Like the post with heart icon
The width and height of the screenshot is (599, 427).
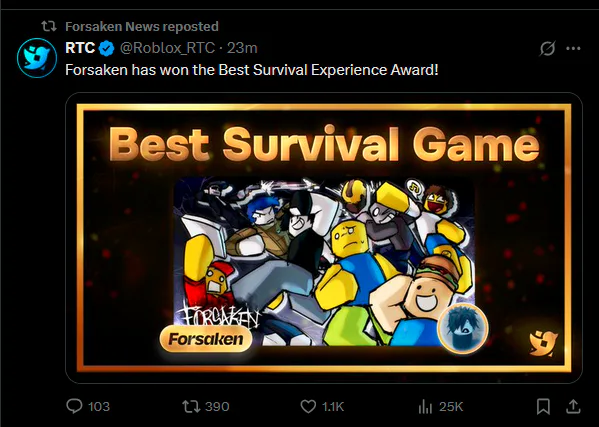(308, 406)
